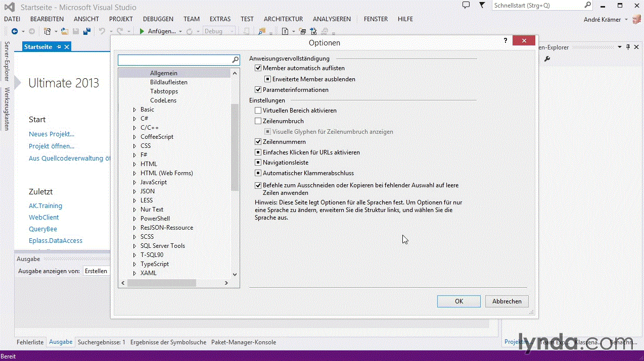
Task: Click the help question mark in Optionen dialog
Action: 505,41
